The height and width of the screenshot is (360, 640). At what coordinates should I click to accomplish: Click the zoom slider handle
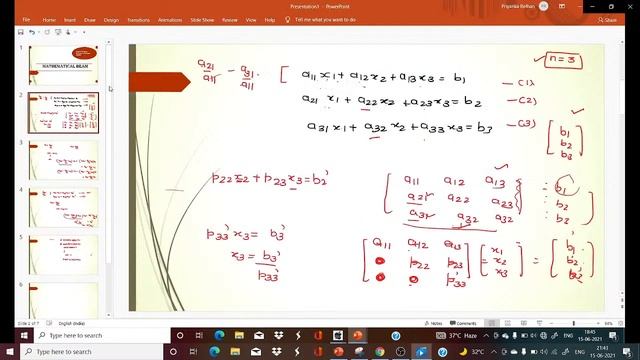coord(573,323)
